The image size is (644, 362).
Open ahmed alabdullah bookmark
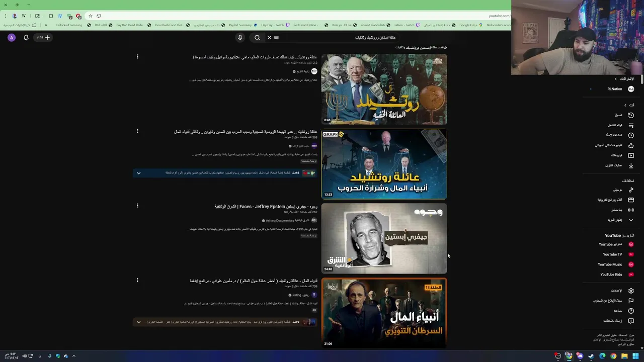375,25
